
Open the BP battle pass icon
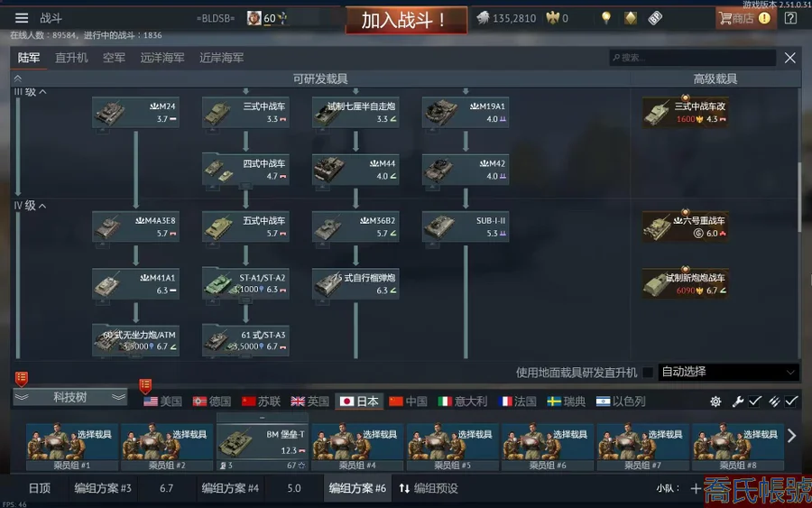click(x=655, y=18)
